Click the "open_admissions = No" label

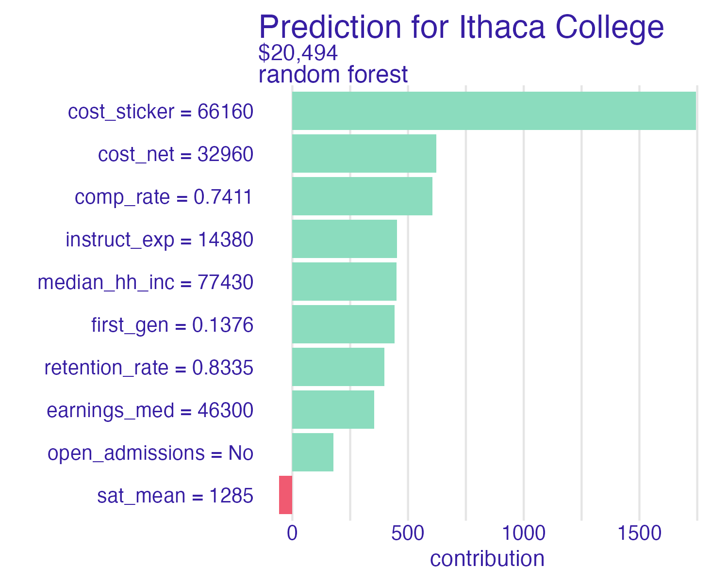point(150,453)
